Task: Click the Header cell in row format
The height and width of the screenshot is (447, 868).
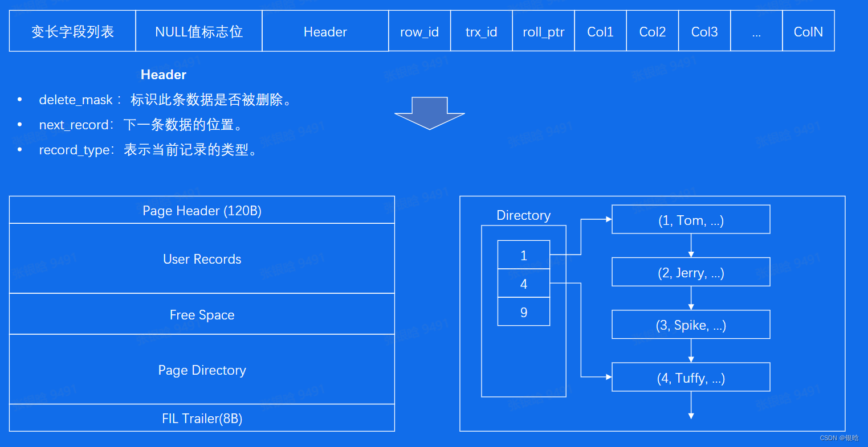Action: [x=325, y=31]
